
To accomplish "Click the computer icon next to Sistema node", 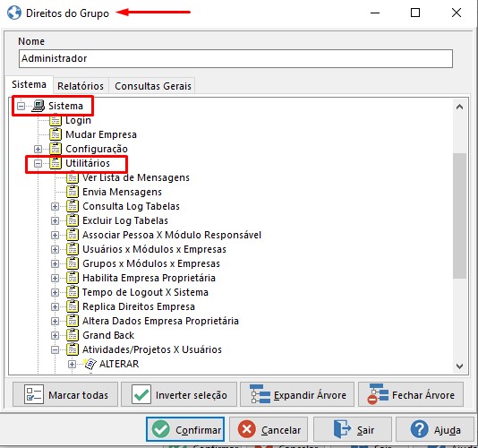I will (38, 106).
